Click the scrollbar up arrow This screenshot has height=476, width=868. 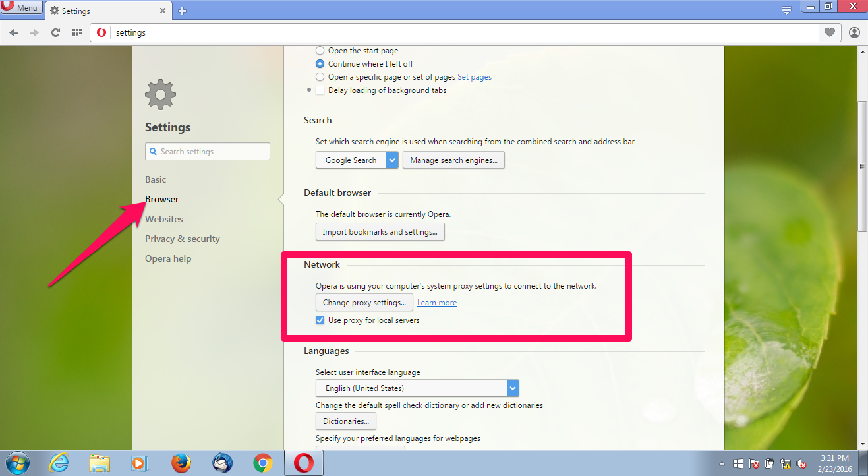point(862,52)
